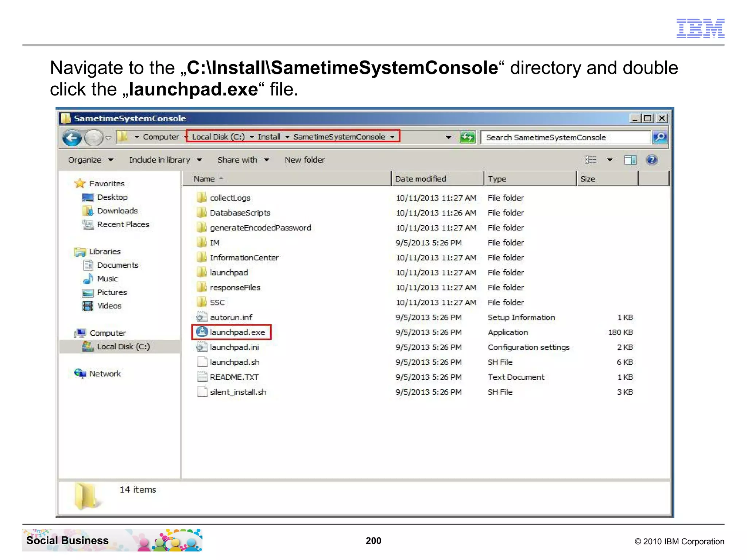Select the DatabaseScripts folder icon
The image size is (747, 560).
(x=201, y=212)
